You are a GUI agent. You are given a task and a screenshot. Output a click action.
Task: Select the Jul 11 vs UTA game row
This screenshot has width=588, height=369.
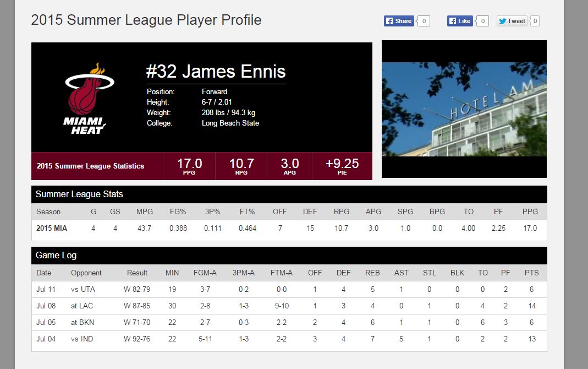[x=289, y=289]
